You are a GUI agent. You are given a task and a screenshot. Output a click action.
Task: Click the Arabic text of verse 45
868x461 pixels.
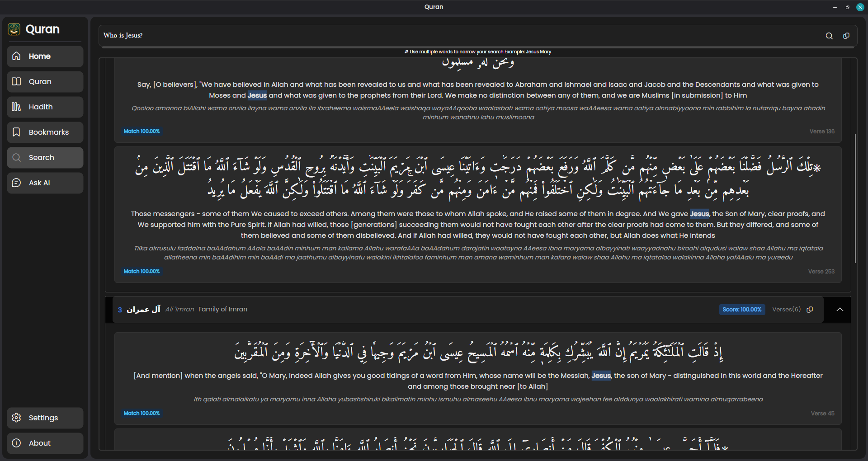pos(478,353)
